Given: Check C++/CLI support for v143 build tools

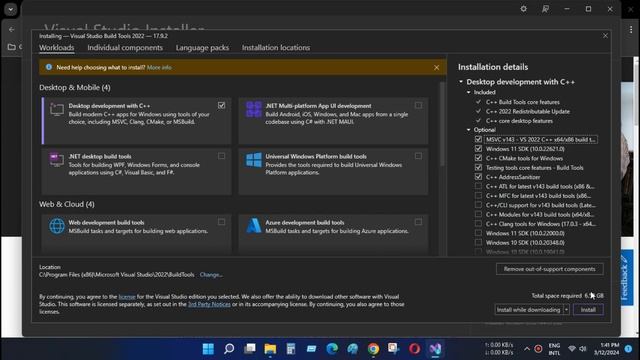Looking at the screenshot, I should 478,205.
